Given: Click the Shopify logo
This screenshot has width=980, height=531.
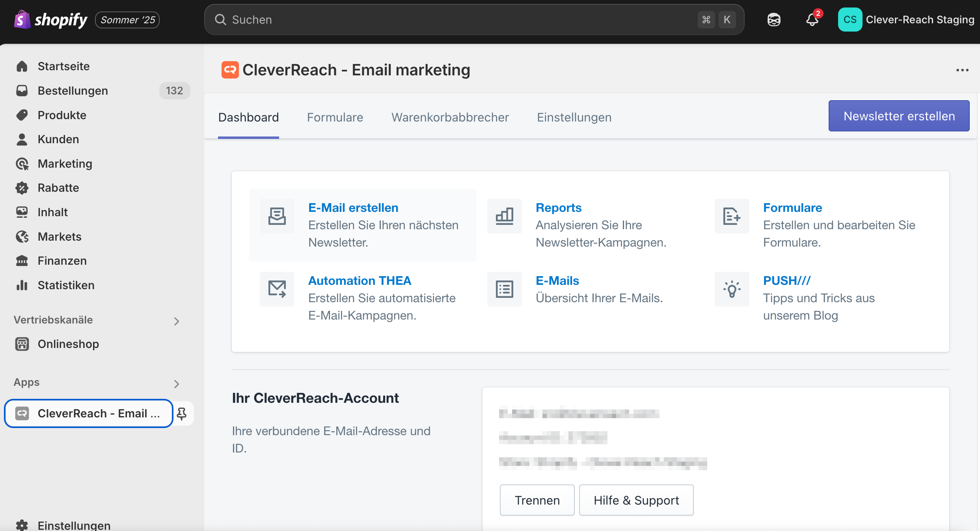Looking at the screenshot, I should 50,20.
